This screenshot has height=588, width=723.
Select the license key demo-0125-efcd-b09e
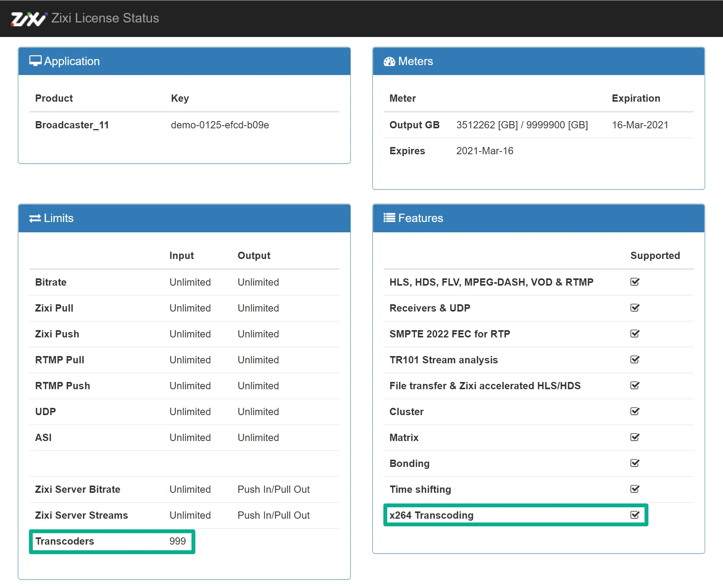coord(220,125)
